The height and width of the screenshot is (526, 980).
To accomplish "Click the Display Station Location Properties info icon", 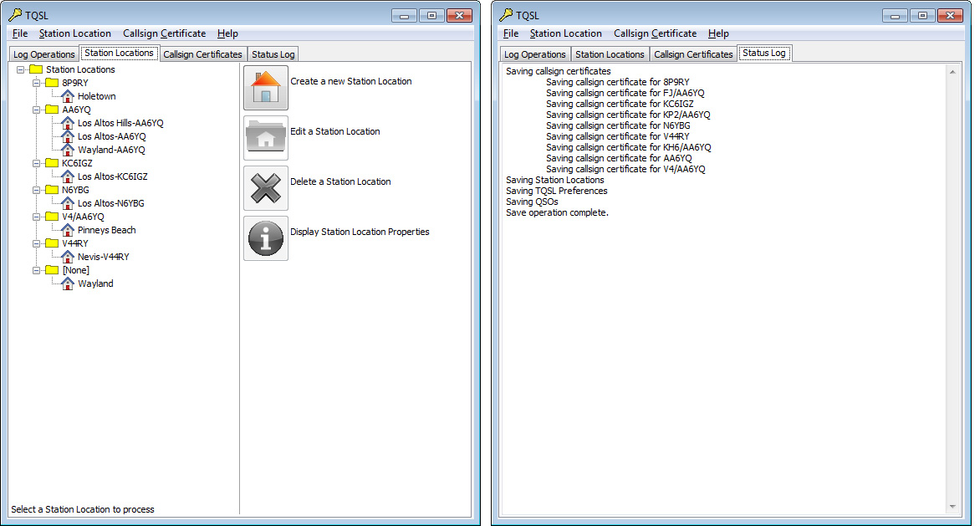I will [265, 237].
